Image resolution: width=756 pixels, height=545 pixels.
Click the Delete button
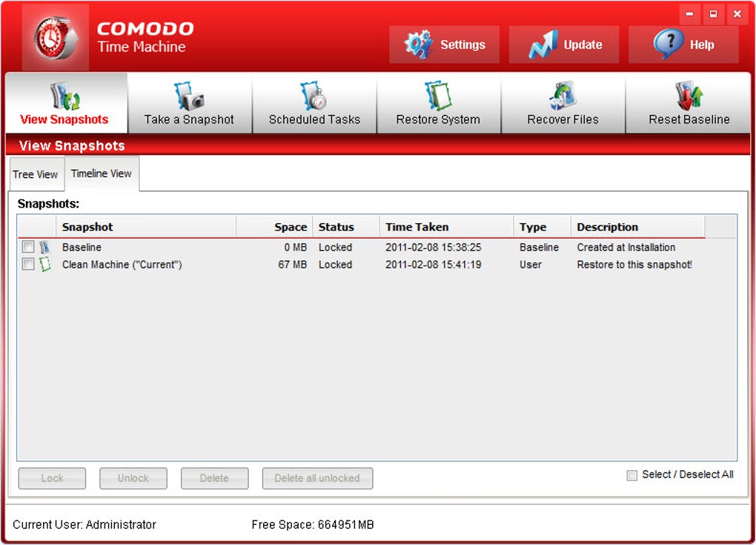coord(214,478)
